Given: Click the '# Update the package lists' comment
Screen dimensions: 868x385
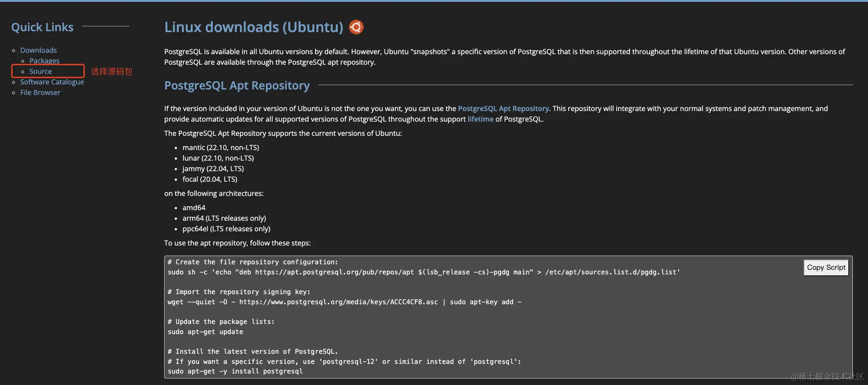Looking at the screenshot, I should pyautogui.click(x=221, y=322).
